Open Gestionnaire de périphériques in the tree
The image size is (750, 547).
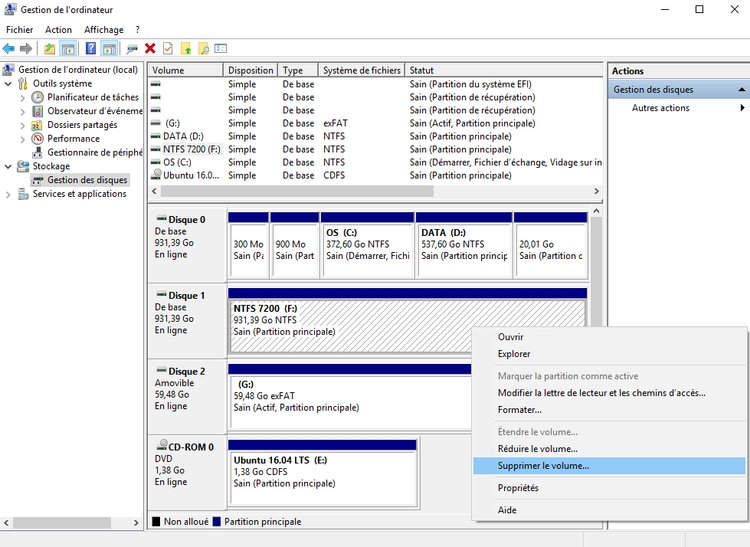coord(94,153)
